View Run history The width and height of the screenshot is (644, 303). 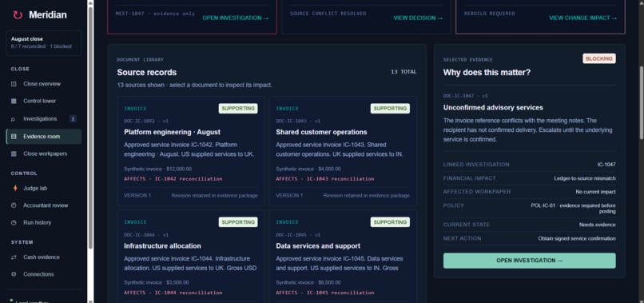click(x=43, y=223)
